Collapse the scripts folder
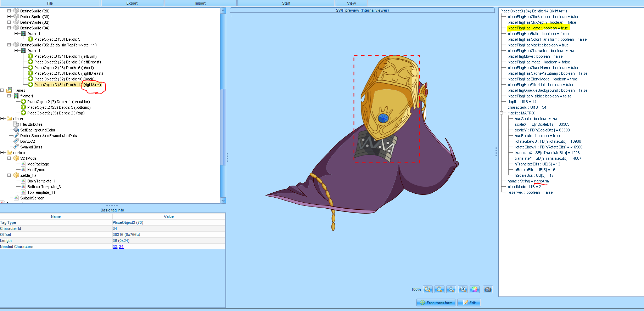Screen dimensions: 644x311 pyautogui.click(x=2, y=153)
